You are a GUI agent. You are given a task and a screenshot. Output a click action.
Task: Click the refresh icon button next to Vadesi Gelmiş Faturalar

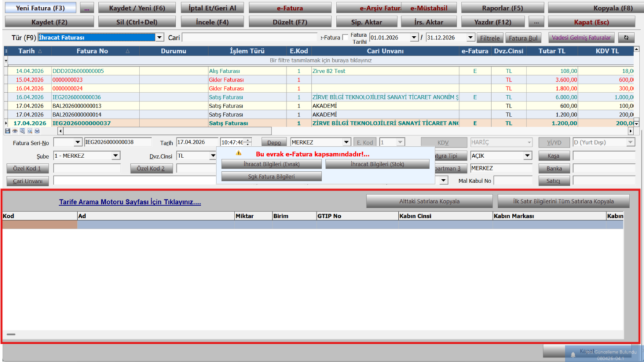626,37
